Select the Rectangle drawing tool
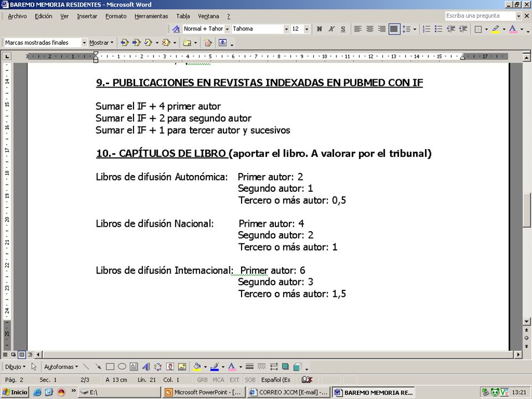Screen dimensions: 532x399 (110, 367)
